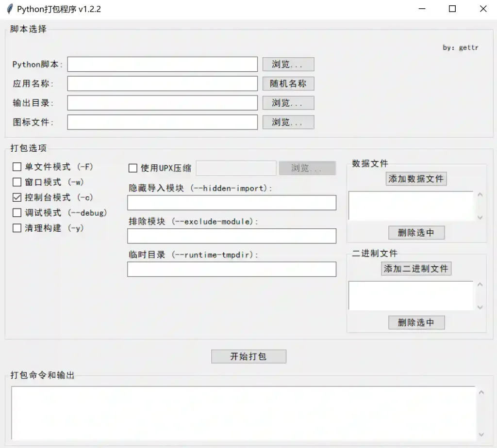Click the 输出目录 text field

pos(162,103)
